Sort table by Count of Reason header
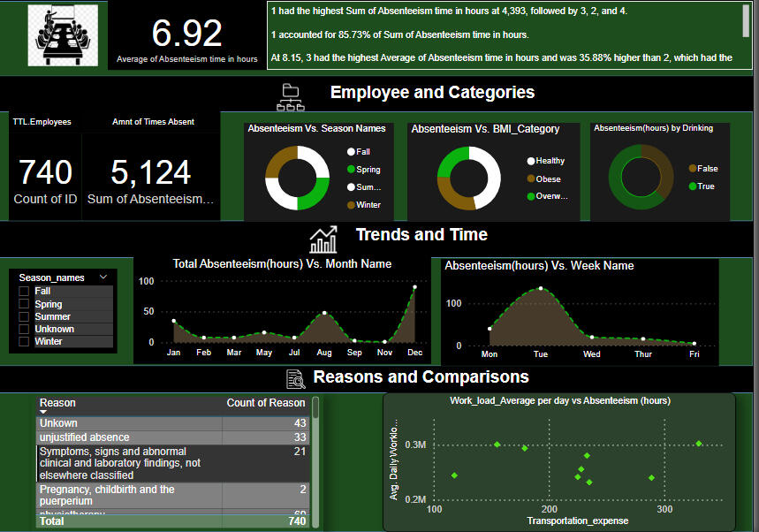 (265, 403)
